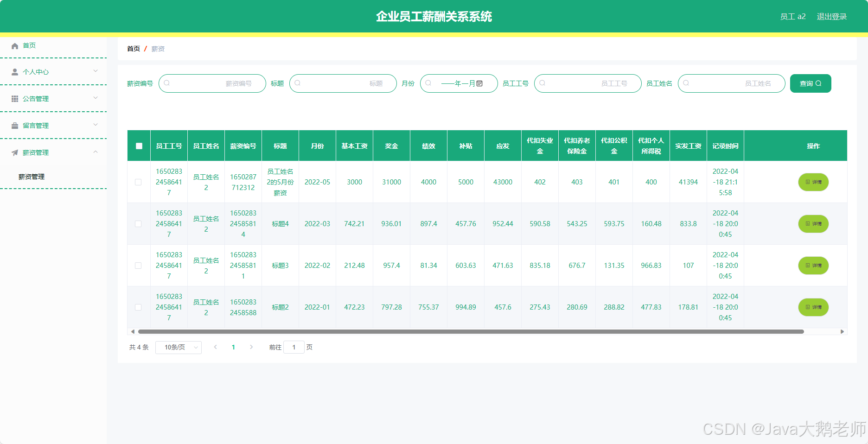Select 薪资管理 in the left sidebar
This screenshot has height=444, width=868.
(x=31, y=177)
